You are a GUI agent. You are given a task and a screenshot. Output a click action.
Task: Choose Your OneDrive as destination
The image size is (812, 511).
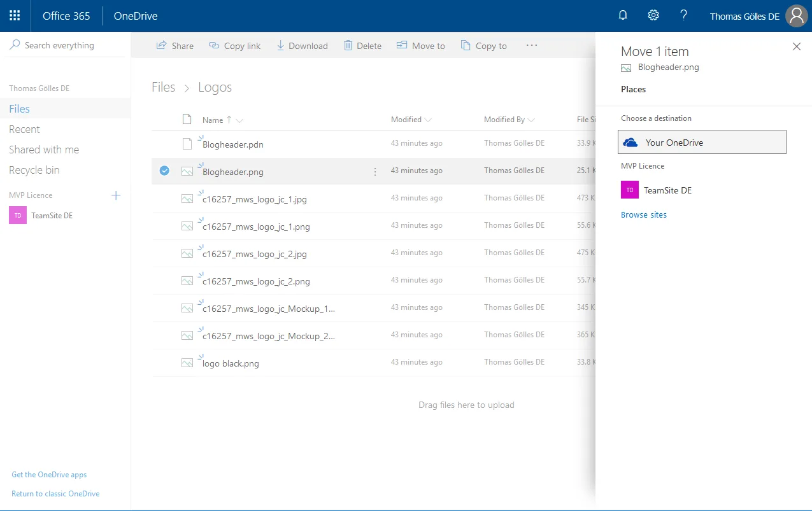tap(701, 141)
